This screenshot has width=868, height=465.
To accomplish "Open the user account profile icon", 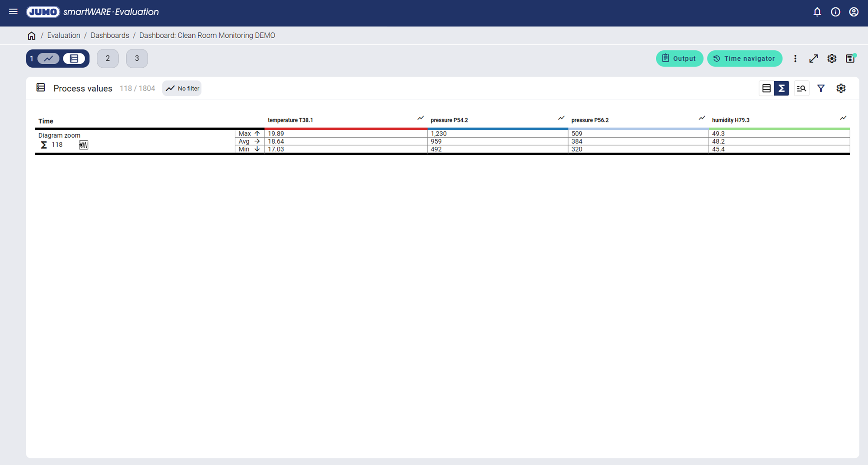I will tap(854, 12).
